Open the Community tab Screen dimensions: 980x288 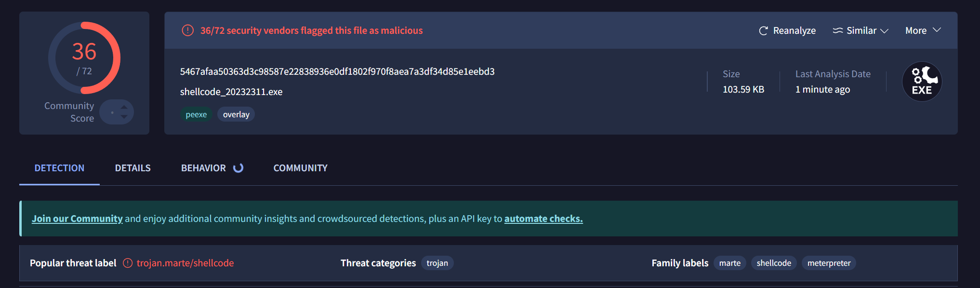point(300,168)
